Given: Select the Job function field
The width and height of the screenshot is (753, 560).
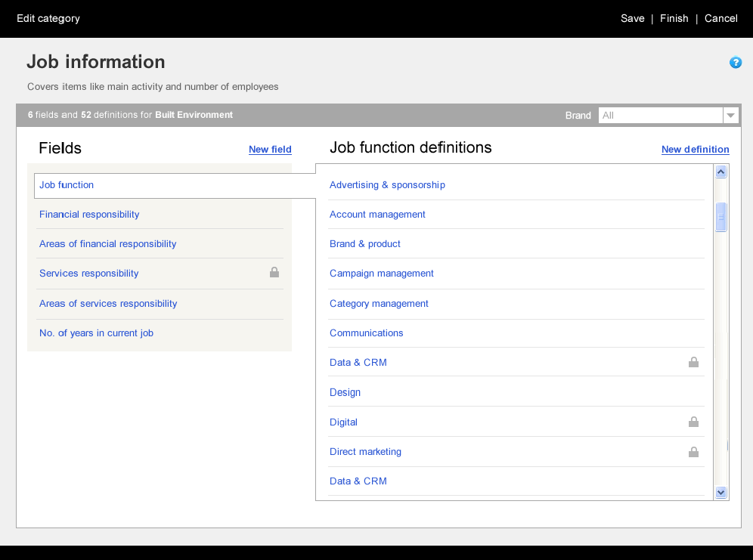Looking at the screenshot, I should pyautogui.click(x=67, y=185).
